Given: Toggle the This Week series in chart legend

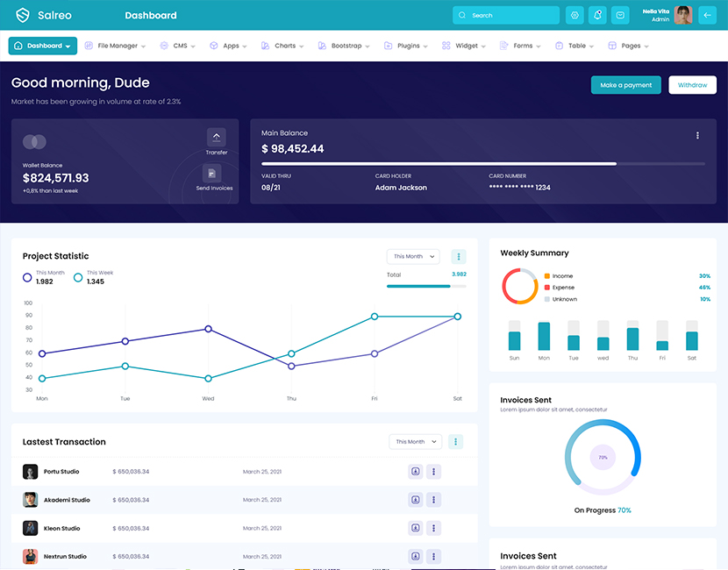Looking at the screenshot, I should point(78,277).
